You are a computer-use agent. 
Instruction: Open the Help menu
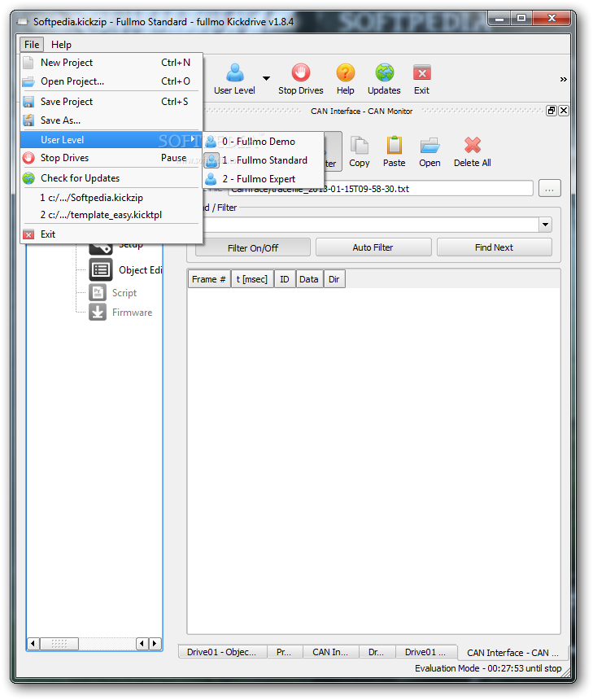[x=61, y=45]
